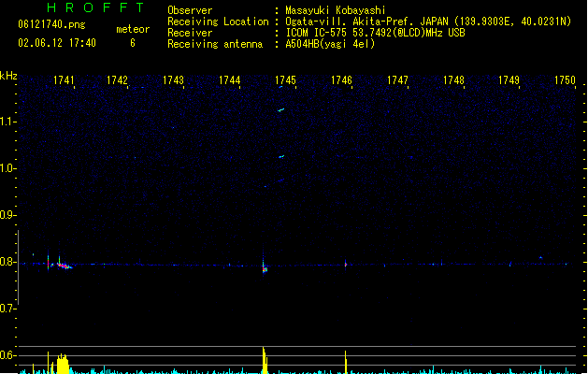This screenshot has height=374, width=588.
Task: Click the 'Receiver' field label
Action: tap(190, 33)
